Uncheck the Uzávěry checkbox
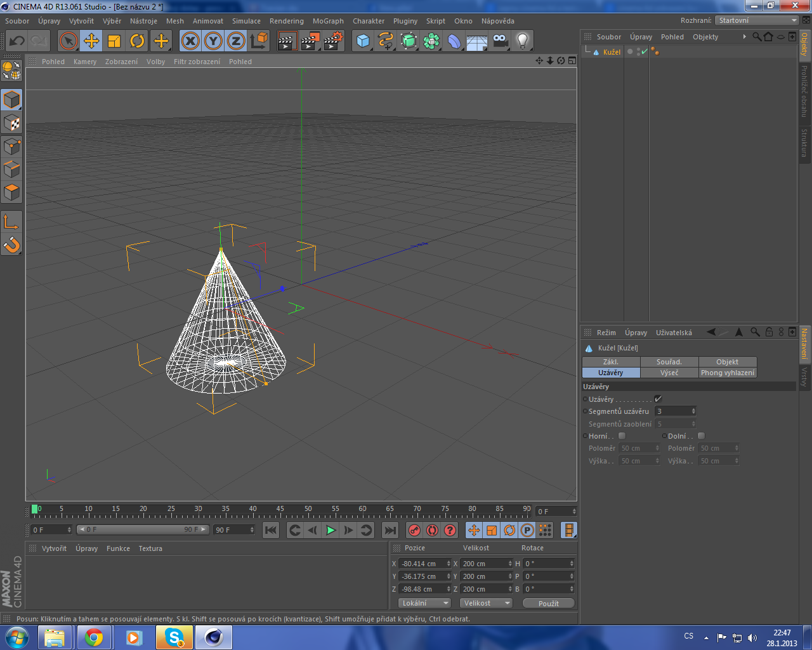This screenshot has width=812, height=650. coord(658,399)
